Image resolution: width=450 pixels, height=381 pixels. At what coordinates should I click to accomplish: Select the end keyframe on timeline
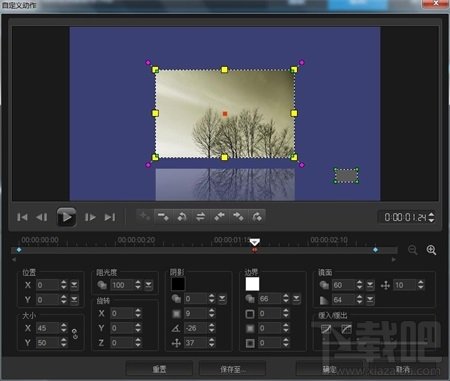point(376,250)
